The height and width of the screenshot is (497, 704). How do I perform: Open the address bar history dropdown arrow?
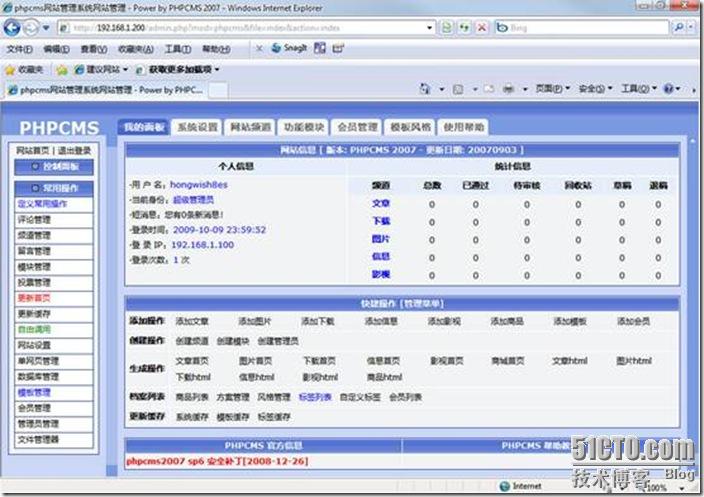coord(429,28)
